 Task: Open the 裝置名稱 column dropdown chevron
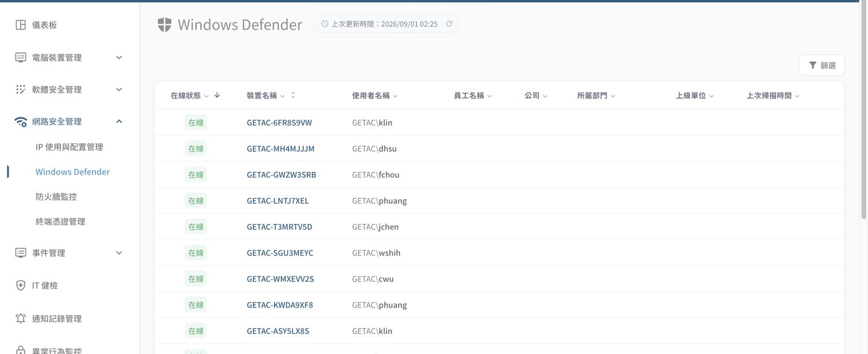(282, 96)
